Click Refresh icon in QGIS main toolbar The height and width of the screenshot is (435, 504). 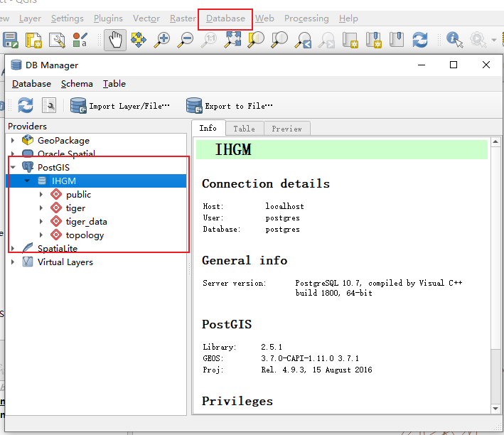tap(420, 40)
